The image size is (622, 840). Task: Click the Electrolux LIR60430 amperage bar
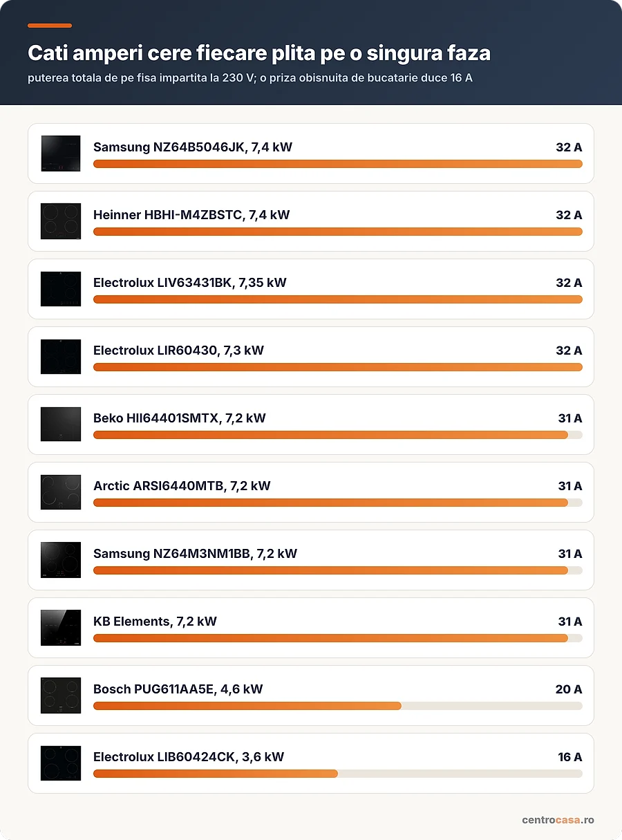click(x=338, y=367)
